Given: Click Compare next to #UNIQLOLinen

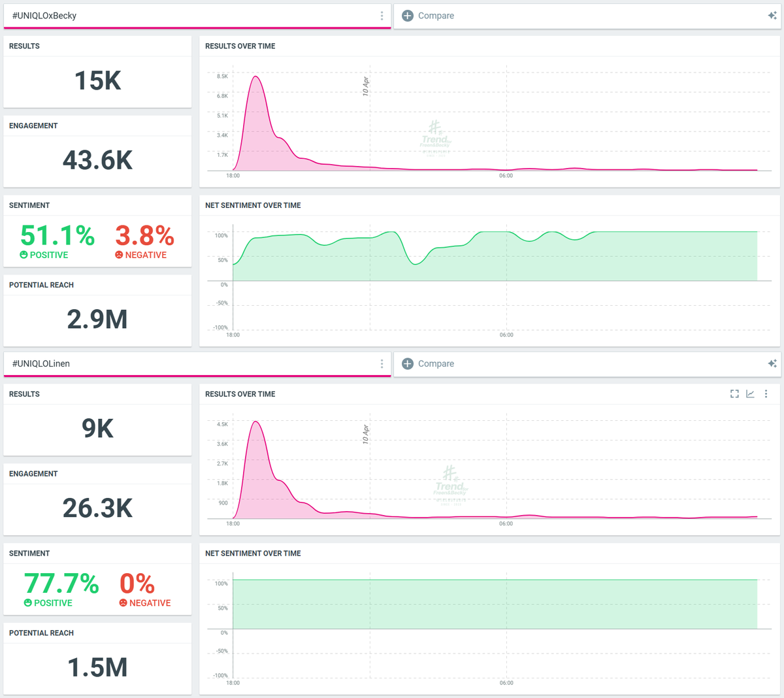Looking at the screenshot, I should click(436, 364).
